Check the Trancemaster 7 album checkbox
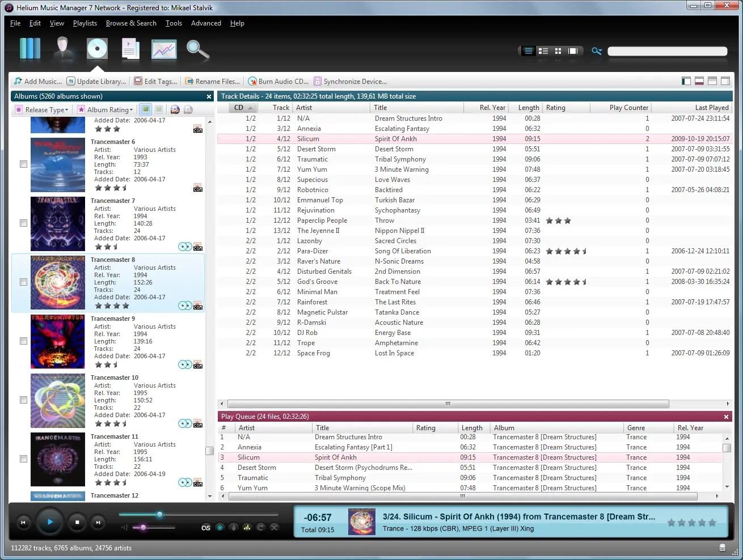Viewport: 743px width, 560px height. click(24, 223)
